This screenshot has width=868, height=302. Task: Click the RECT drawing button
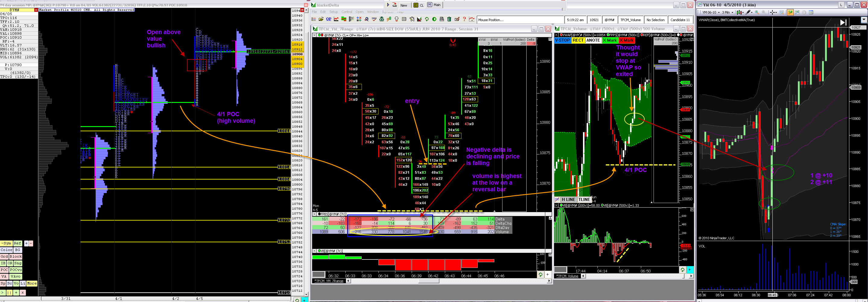point(578,40)
